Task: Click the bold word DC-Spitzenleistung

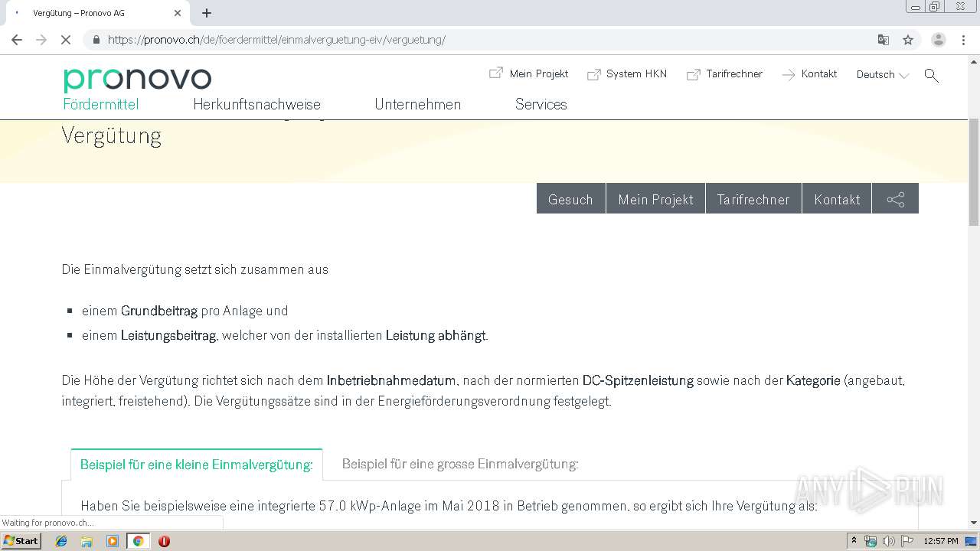Action: click(x=638, y=380)
